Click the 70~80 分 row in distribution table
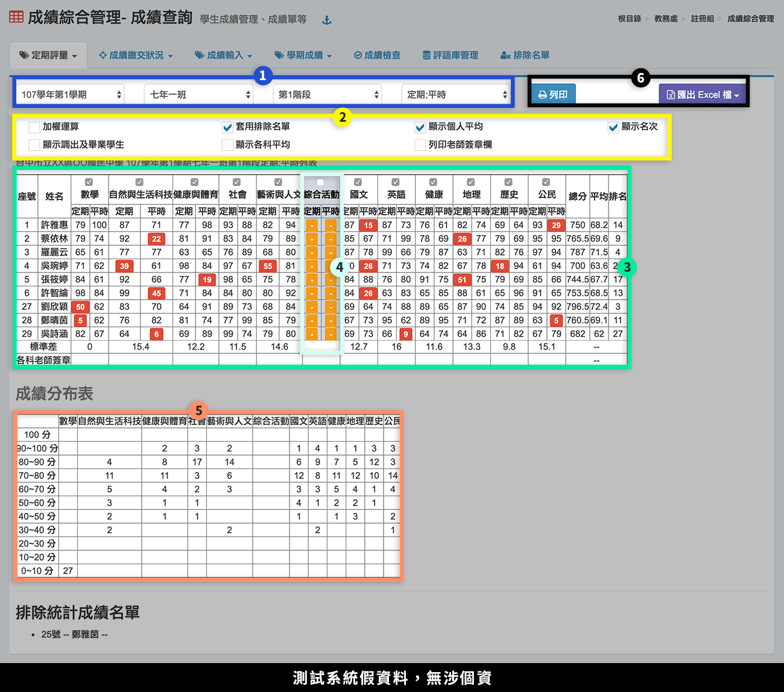The width and height of the screenshot is (784, 692). (x=209, y=476)
